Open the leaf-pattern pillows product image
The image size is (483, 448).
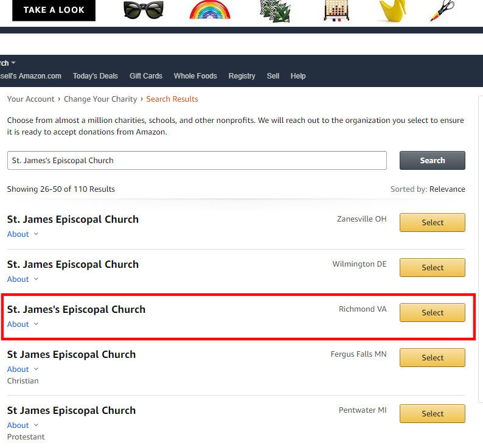pos(275,11)
